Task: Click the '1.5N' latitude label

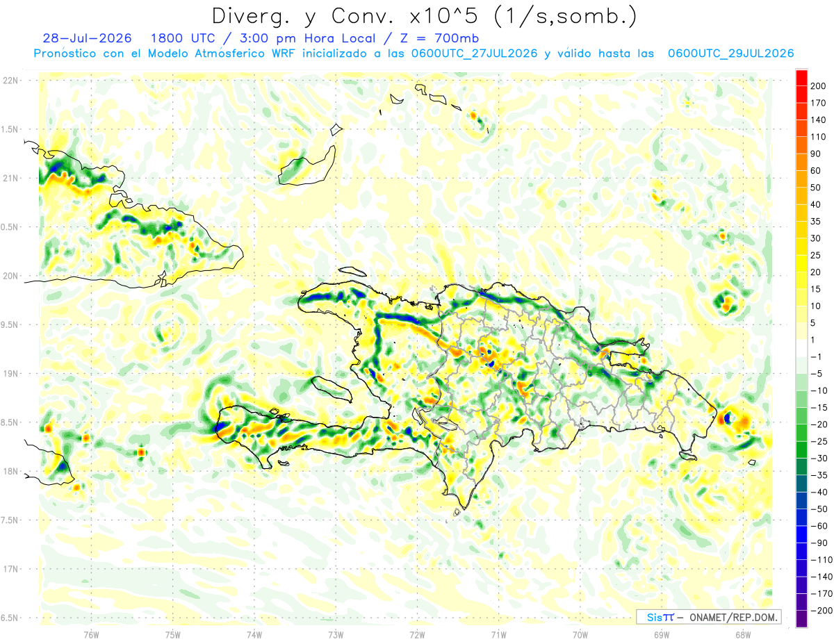Action: click(x=10, y=129)
